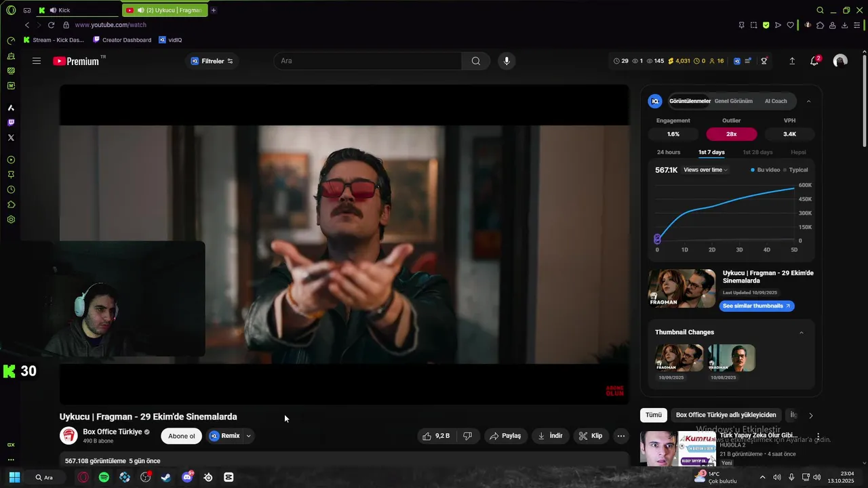Open See similar thumbnails link

click(x=757, y=306)
